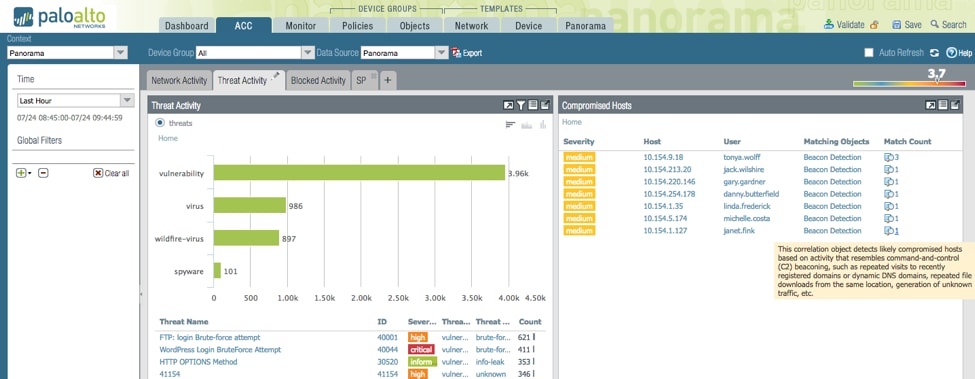
Task: Click the Save disk icon
Action: point(897,25)
